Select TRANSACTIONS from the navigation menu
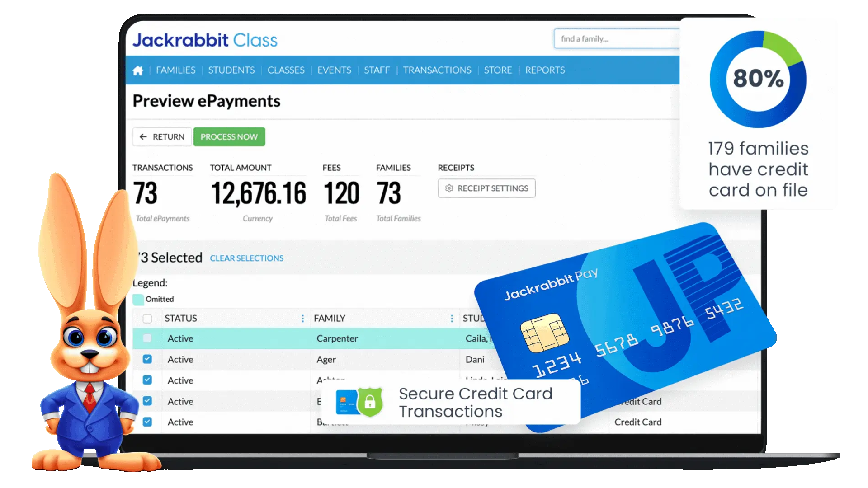This screenshot has height=488, width=868. [437, 70]
